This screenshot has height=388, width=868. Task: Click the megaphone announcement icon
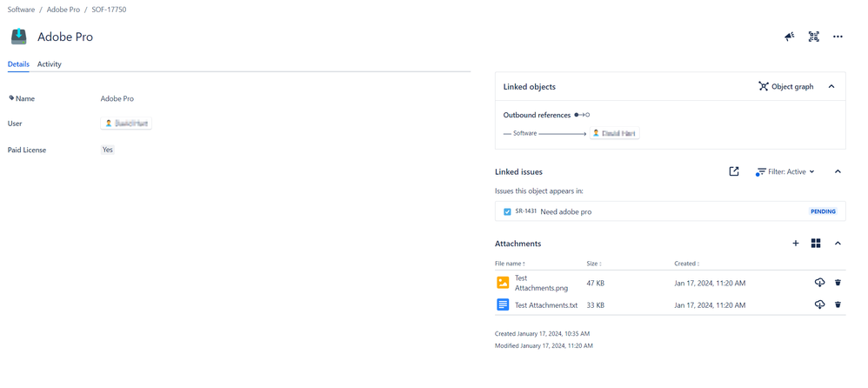[790, 37]
